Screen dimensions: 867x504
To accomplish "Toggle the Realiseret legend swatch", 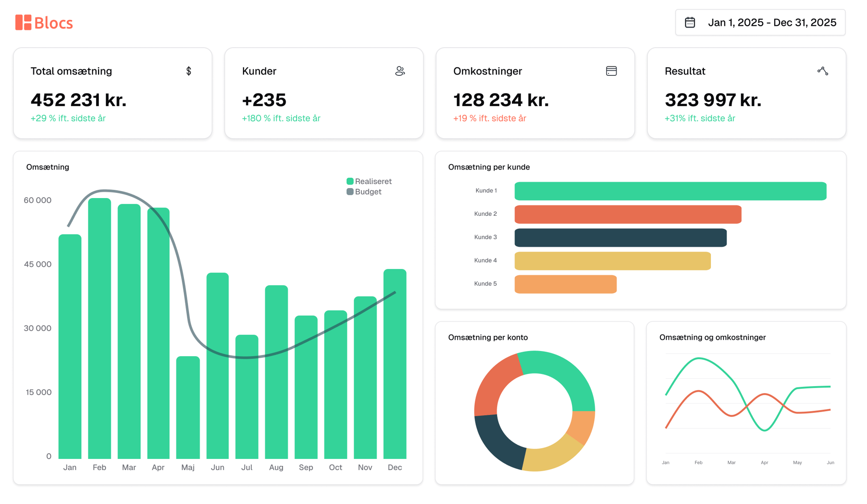I will [350, 181].
